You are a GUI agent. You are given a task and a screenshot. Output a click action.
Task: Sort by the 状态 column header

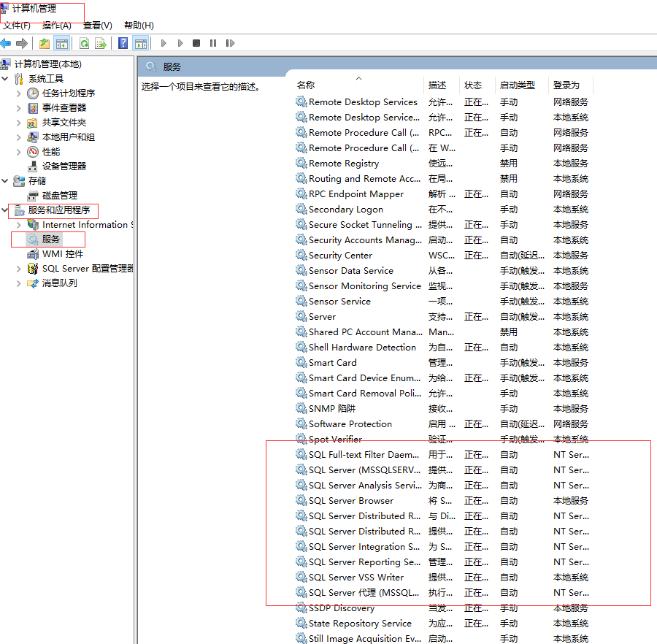point(477,85)
